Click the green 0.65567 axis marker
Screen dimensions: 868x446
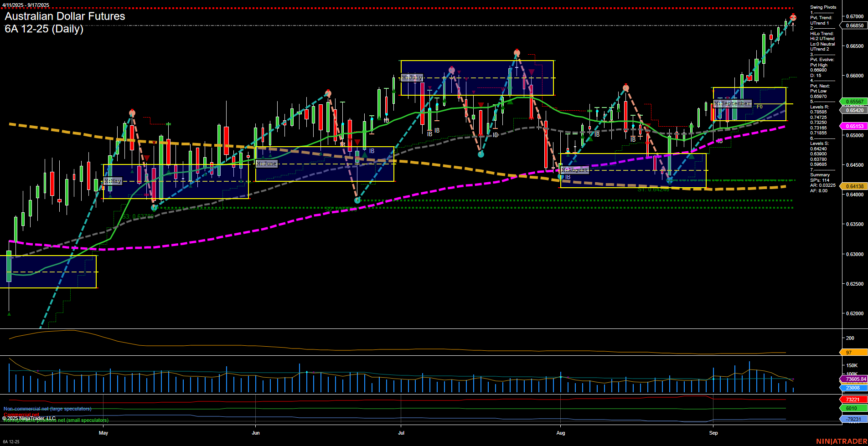854,102
